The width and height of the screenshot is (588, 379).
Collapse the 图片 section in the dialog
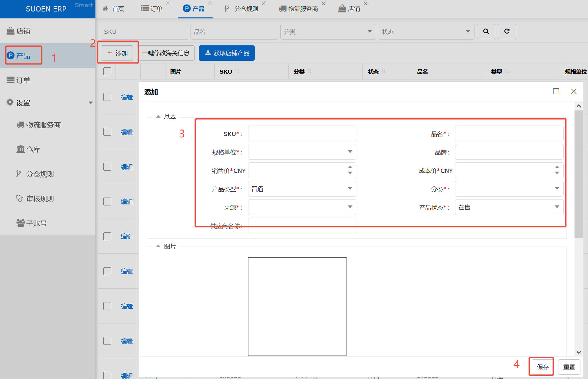point(158,246)
